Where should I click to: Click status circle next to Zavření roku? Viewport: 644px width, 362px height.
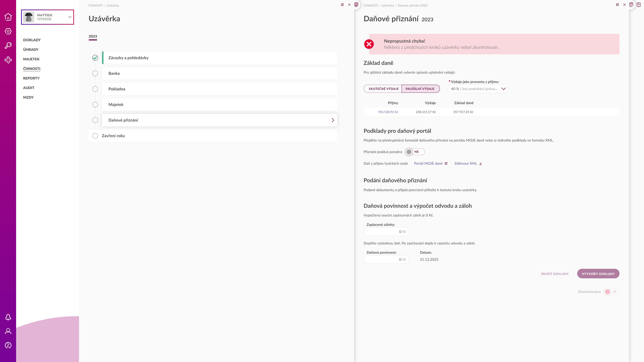tap(95, 136)
